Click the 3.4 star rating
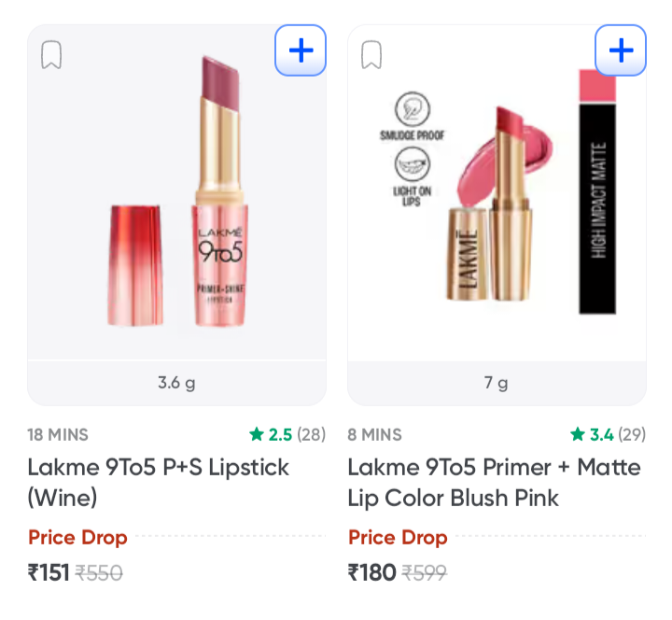This screenshot has height=620, width=672. click(592, 435)
